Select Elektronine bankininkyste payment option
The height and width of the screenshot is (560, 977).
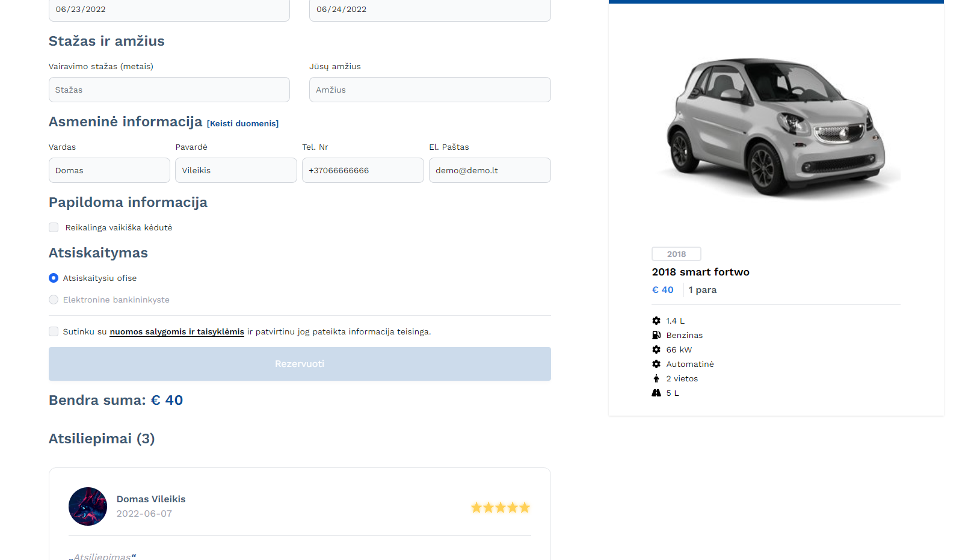(x=54, y=300)
